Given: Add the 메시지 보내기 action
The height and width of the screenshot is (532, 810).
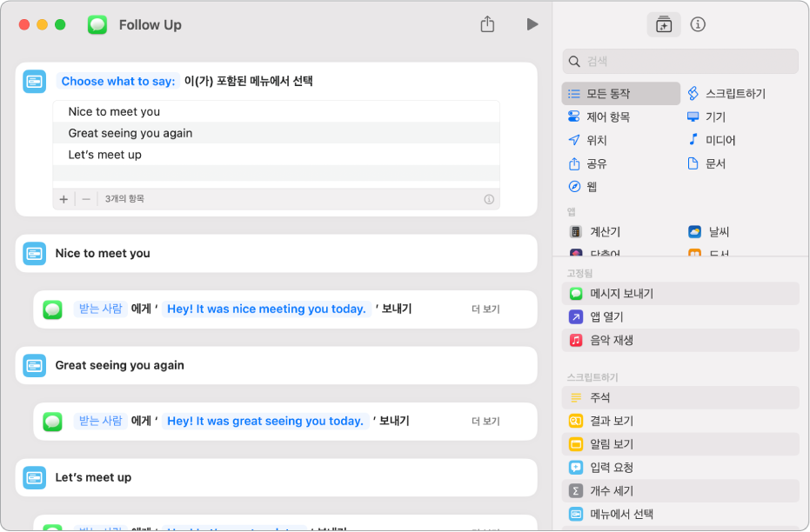Looking at the screenshot, I should pyautogui.click(x=680, y=294).
